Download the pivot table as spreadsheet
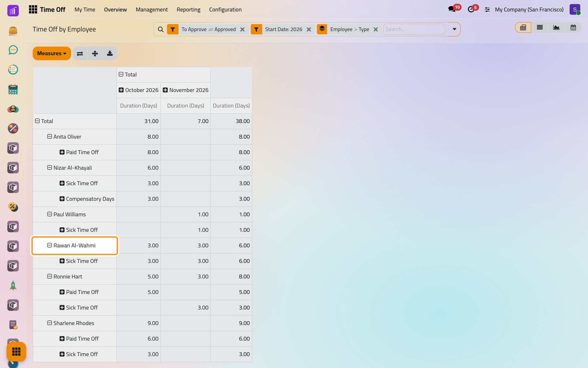Screen dimensions: 588x368 pyautogui.click(x=110, y=53)
